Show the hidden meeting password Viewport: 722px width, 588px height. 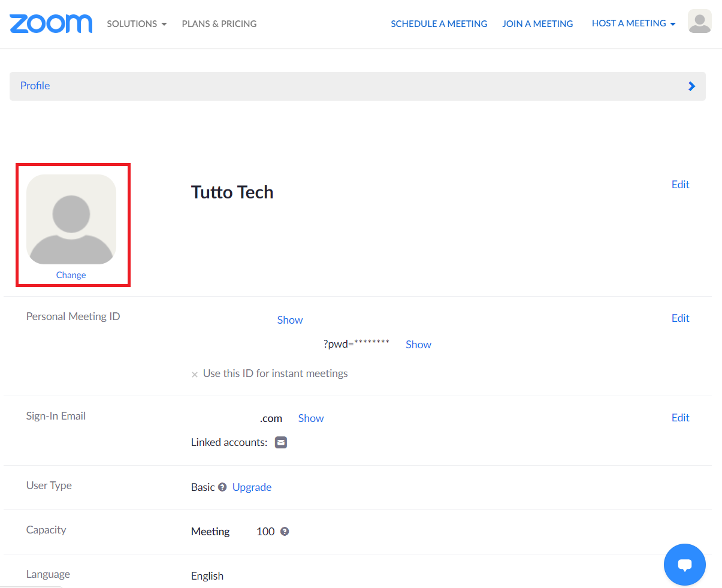coord(418,345)
